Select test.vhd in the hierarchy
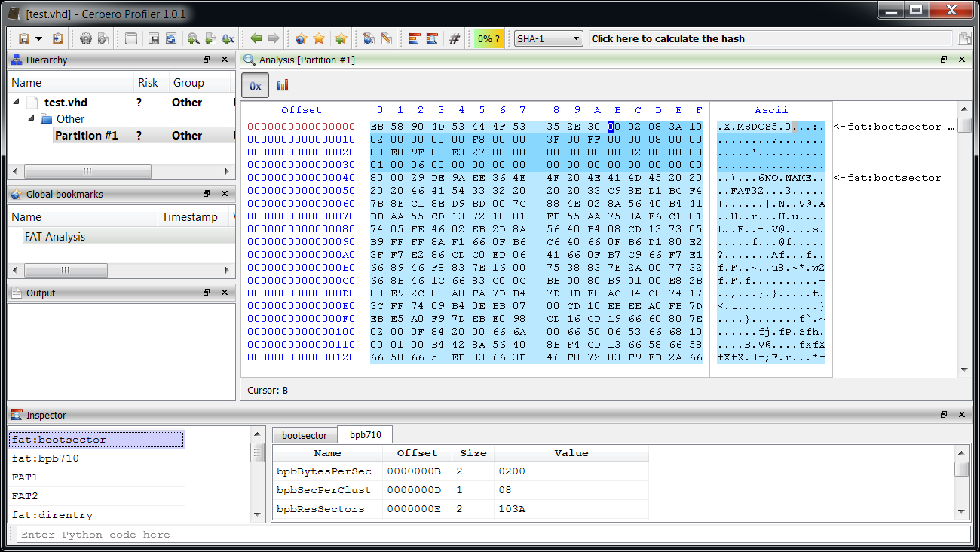This screenshot has width=980, height=552. (x=66, y=103)
